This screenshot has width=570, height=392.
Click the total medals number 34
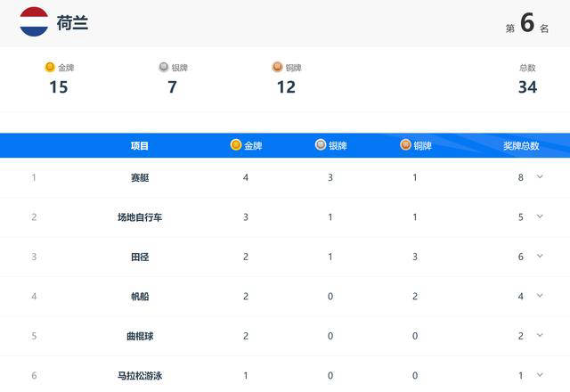(527, 87)
